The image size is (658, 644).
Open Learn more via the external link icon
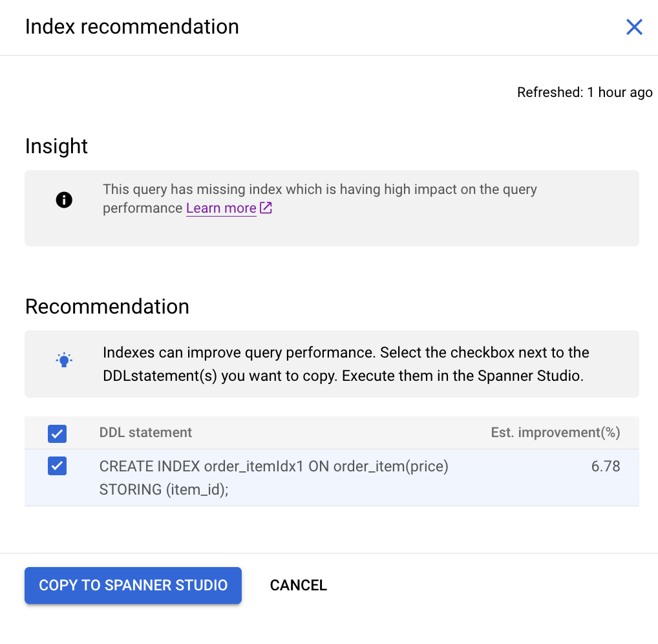click(x=265, y=208)
